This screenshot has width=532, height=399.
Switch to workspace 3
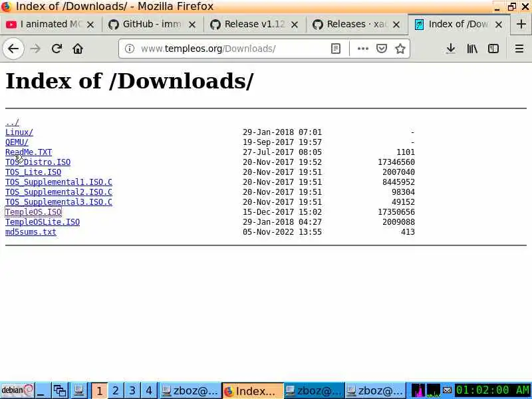pyautogui.click(x=132, y=390)
